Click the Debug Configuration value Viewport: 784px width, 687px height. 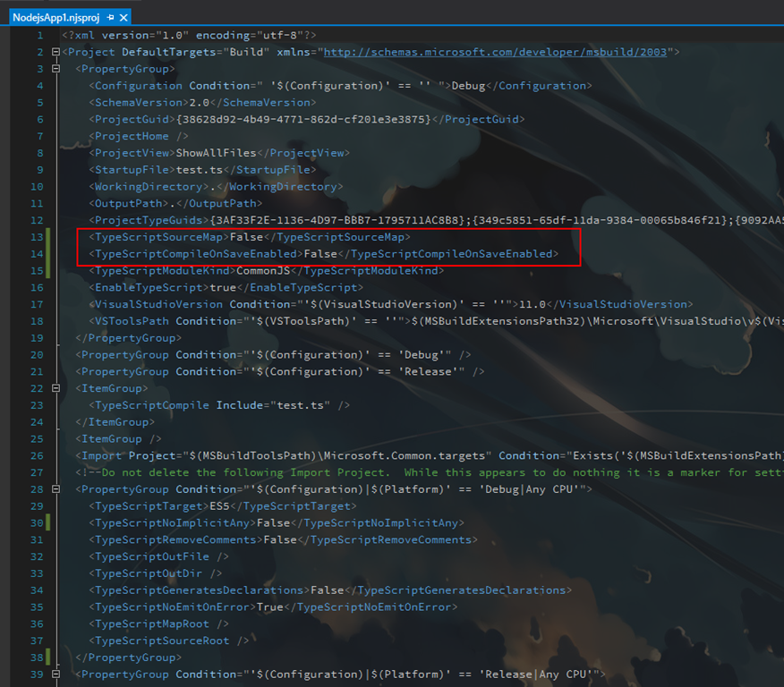coord(468,86)
